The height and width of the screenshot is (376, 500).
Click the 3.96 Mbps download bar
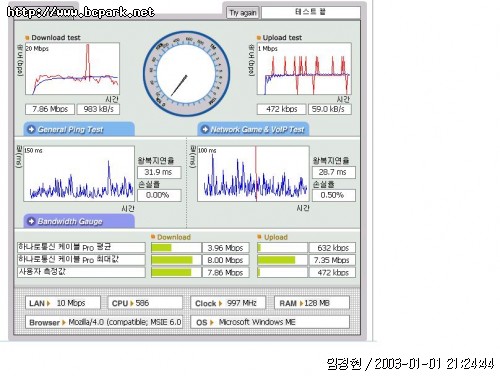tap(176, 248)
